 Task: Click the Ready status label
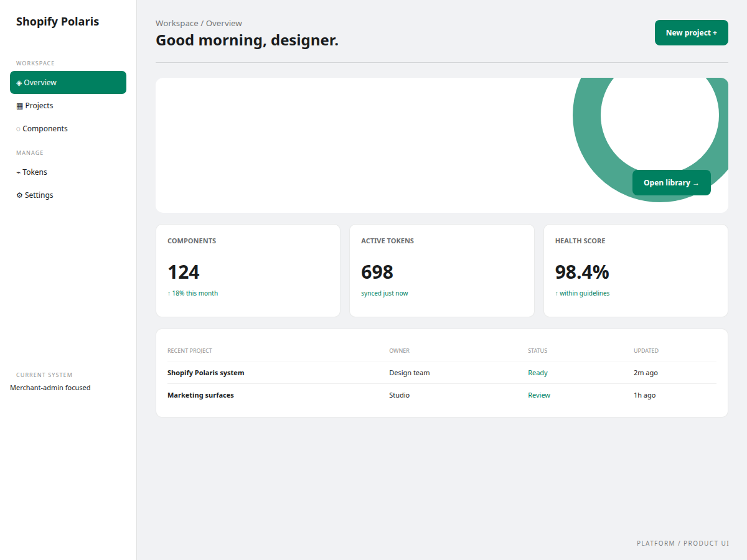pyautogui.click(x=538, y=373)
